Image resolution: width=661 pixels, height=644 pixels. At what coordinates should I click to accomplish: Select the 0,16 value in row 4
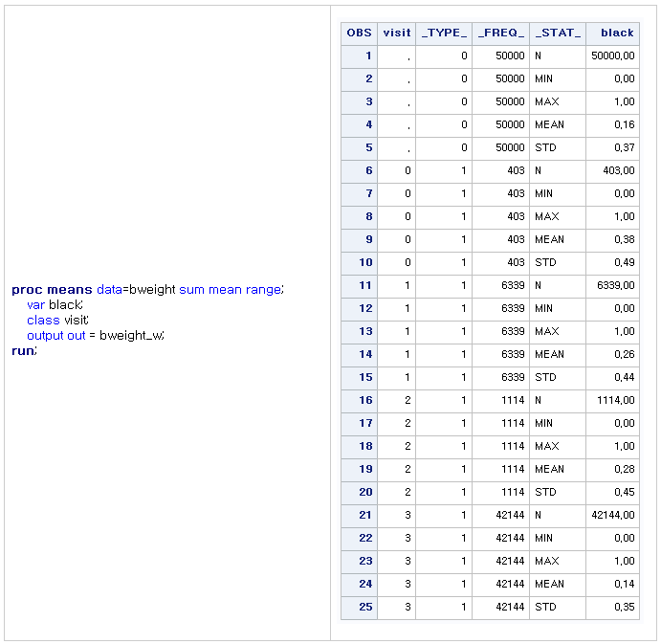pyautogui.click(x=625, y=124)
